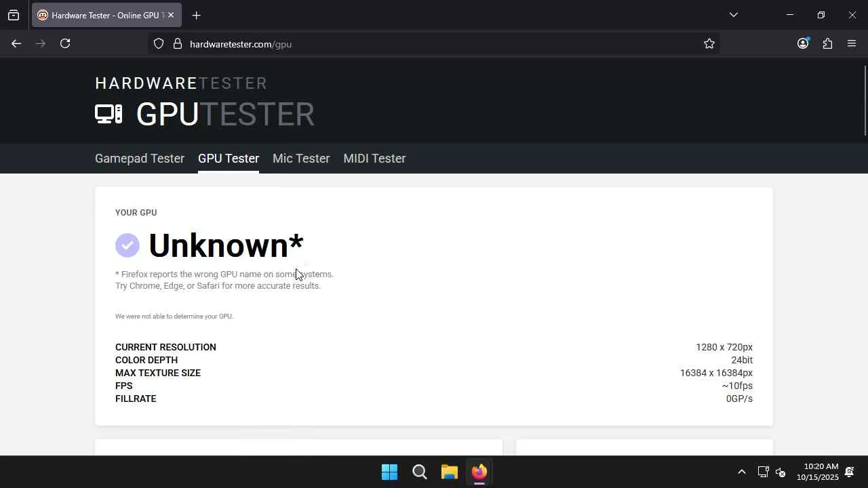Click the page's vertical scrollbar thumb
Image resolution: width=868 pixels, height=488 pixels.
pyautogui.click(x=865, y=100)
